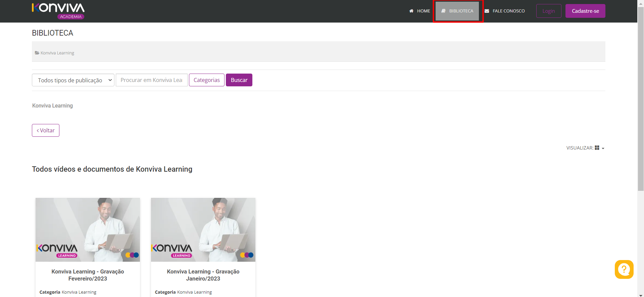Click the Cadastre-se button

pyautogui.click(x=585, y=11)
